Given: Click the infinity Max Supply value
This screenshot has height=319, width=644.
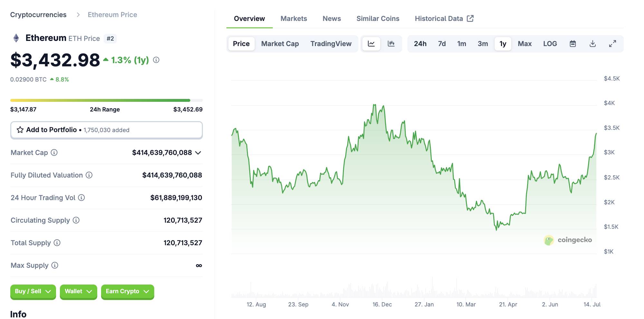Looking at the screenshot, I should pos(199,266).
